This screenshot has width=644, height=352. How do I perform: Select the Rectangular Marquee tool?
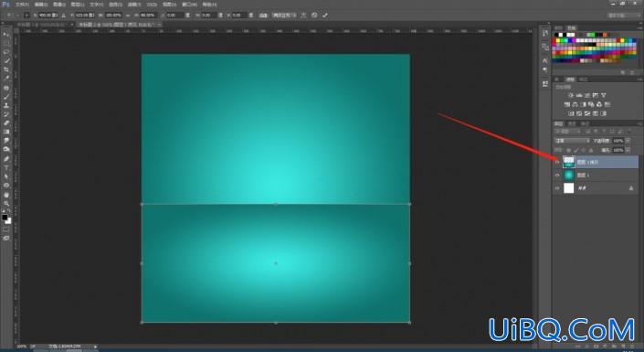[5, 43]
